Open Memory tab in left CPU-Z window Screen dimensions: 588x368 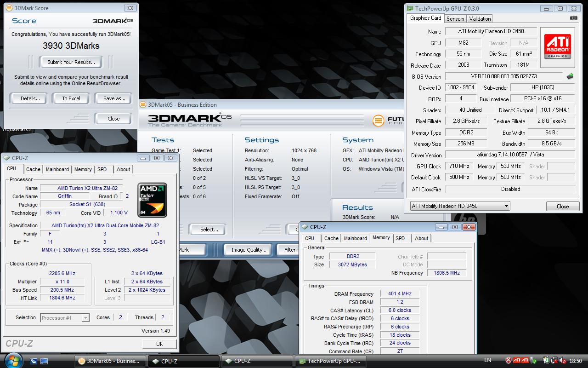coord(83,169)
